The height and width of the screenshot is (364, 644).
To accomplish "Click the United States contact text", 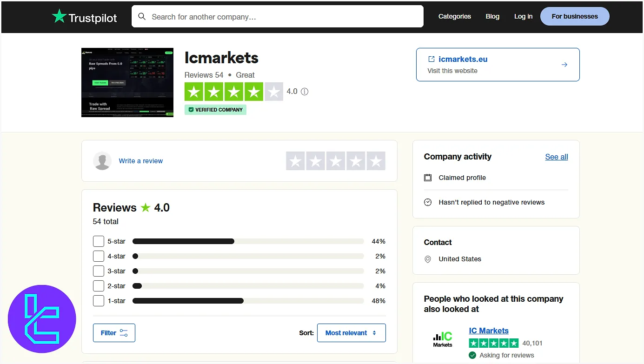I will tap(460, 259).
